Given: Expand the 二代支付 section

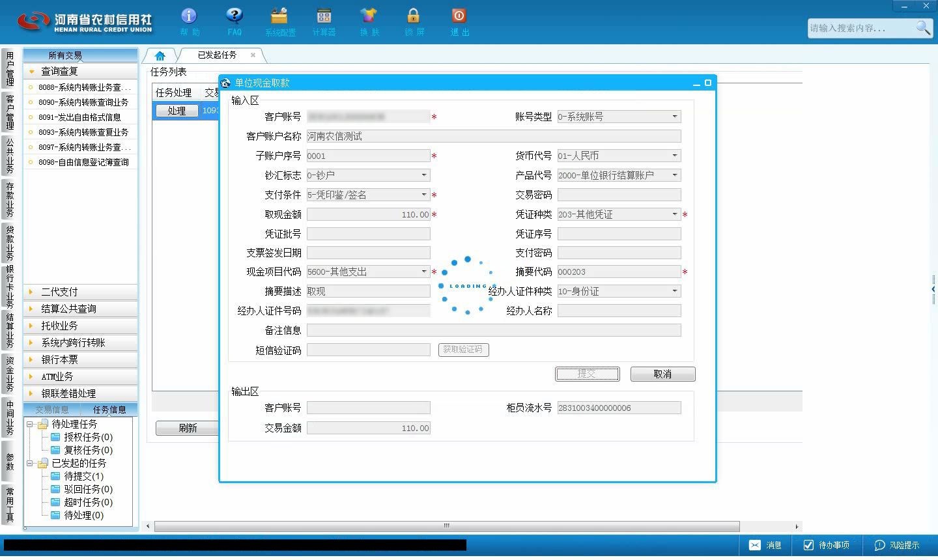Looking at the screenshot, I should pos(80,292).
